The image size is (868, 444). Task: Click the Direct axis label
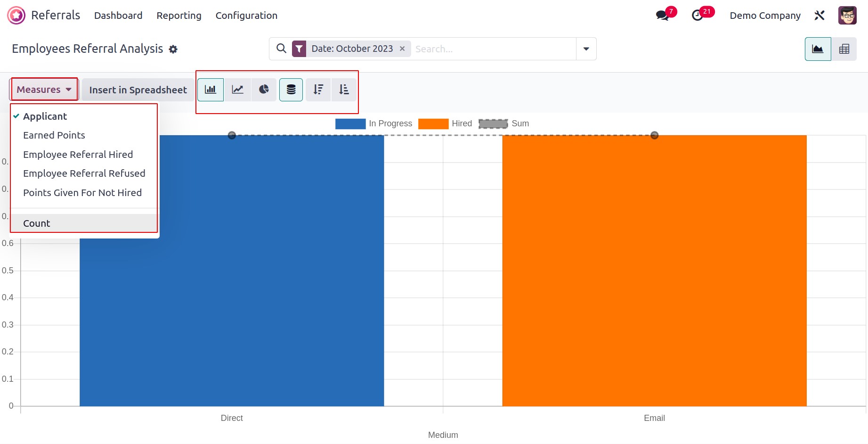232,418
